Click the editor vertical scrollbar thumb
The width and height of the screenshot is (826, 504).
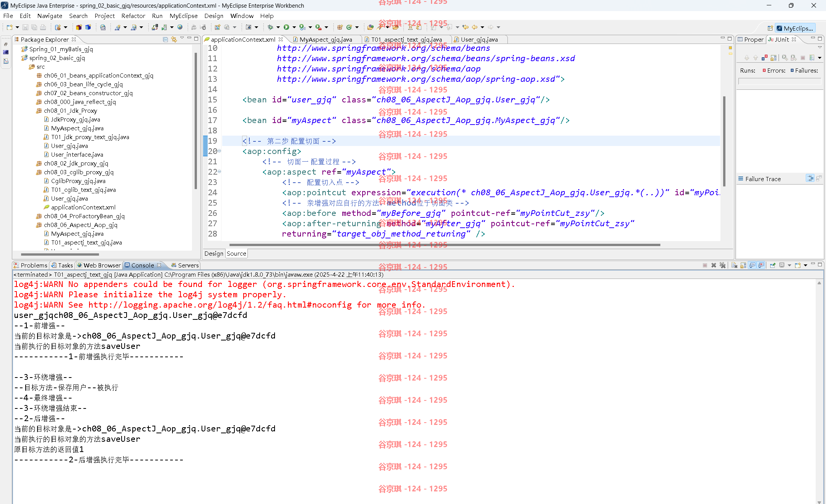coord(724,141)
